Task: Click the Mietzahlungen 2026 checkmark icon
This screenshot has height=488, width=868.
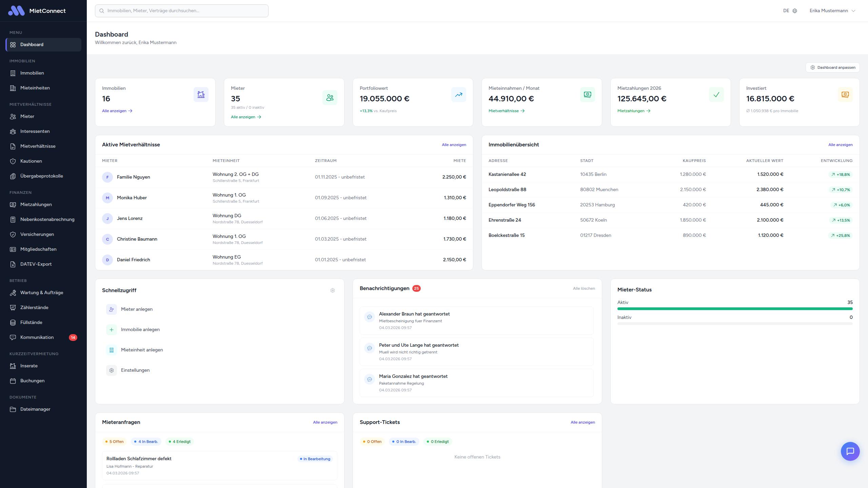Action: click(x=716, y=95)
